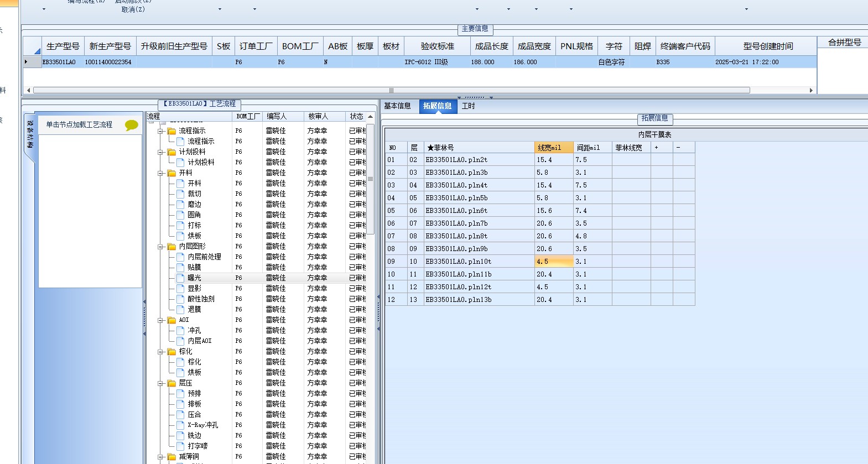The width and height of the screenshot is (868, 464).
Task: Select the 内层AOI process node
Action: point(200,341)
